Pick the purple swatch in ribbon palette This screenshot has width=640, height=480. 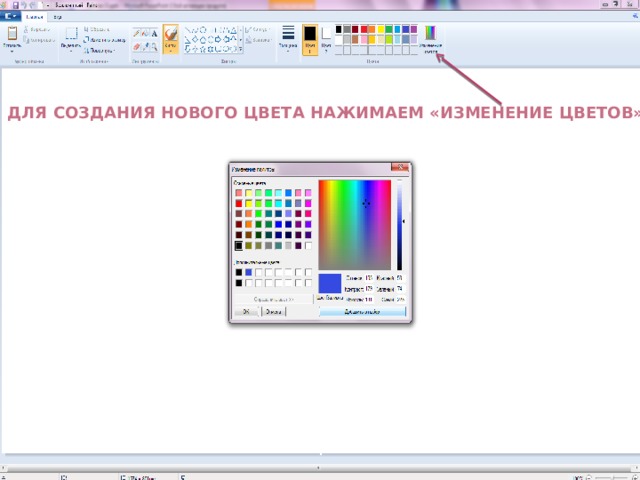[x=414, y=29]
